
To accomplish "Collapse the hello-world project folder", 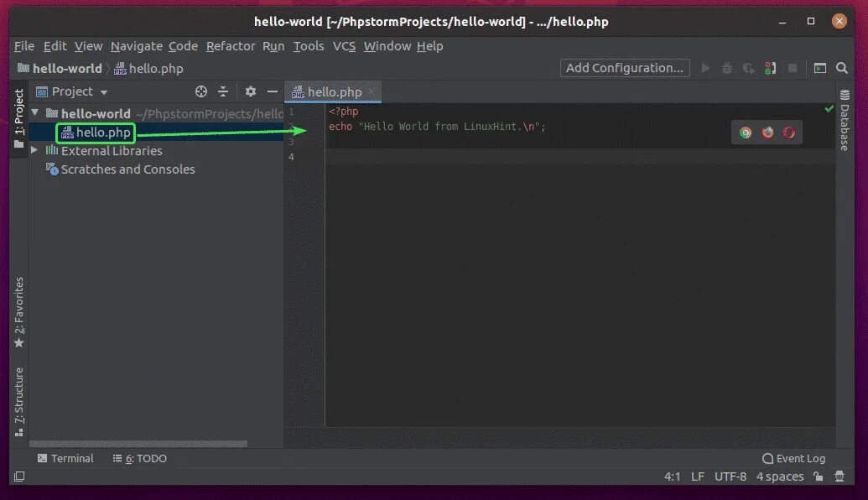I will (x=35, y=112).
